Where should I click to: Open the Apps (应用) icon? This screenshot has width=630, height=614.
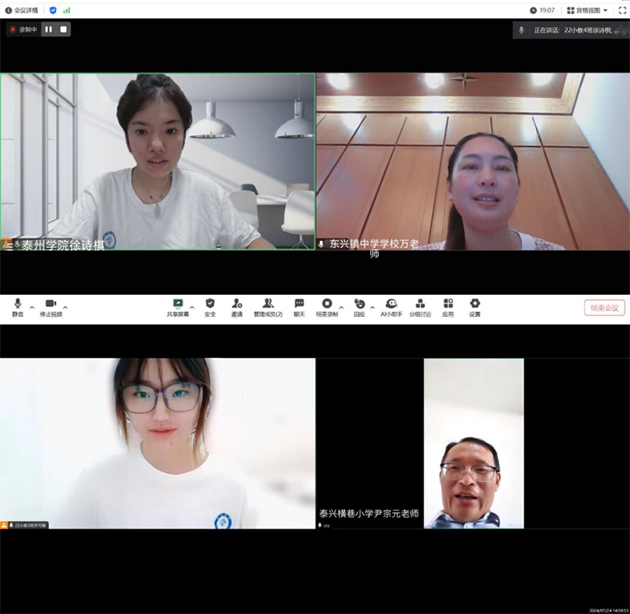point(448,304)
